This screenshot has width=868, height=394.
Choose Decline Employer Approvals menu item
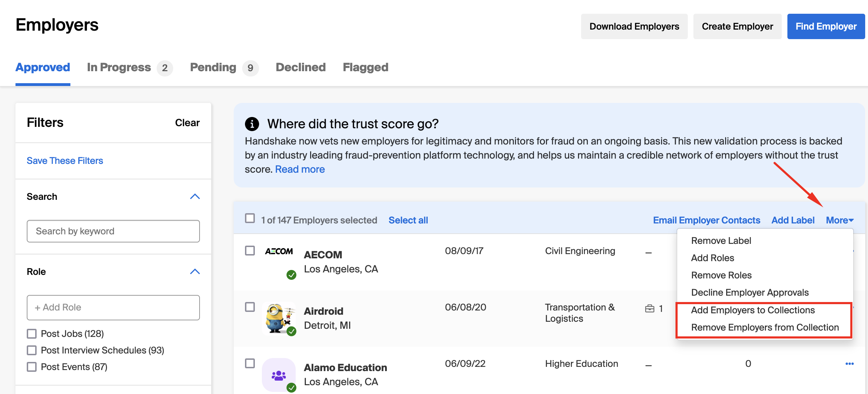[750, 293]
